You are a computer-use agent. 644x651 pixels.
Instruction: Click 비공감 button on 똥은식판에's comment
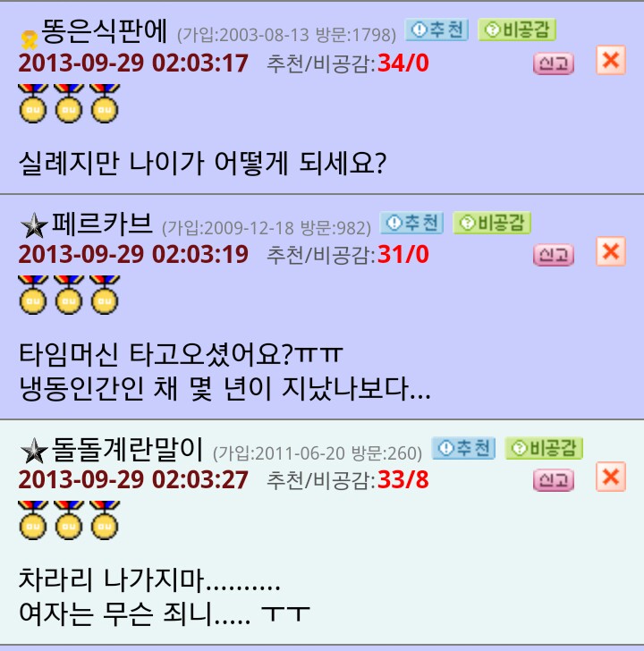[x=517, y=30]
